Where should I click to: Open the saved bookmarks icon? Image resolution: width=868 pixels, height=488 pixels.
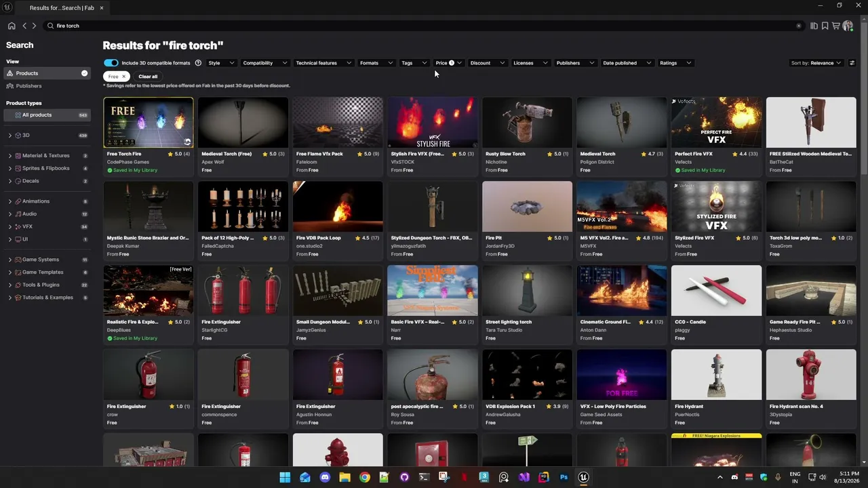click(825, 26)
